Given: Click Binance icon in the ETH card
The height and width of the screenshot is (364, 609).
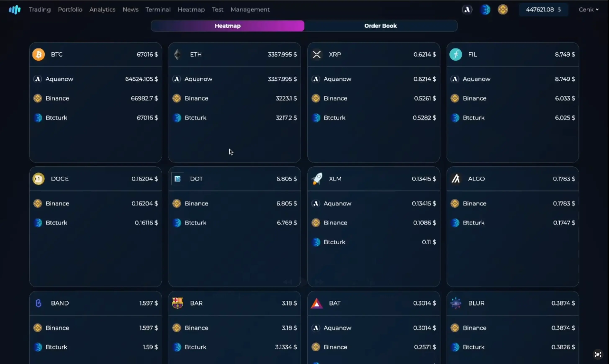Looking at the screenshot, I should (176, 98).
